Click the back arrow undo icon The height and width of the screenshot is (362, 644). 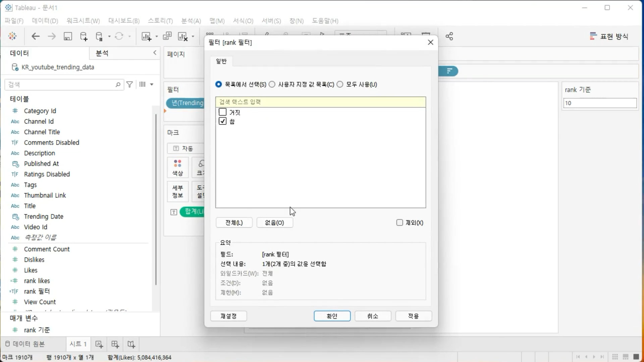[36, 36]
